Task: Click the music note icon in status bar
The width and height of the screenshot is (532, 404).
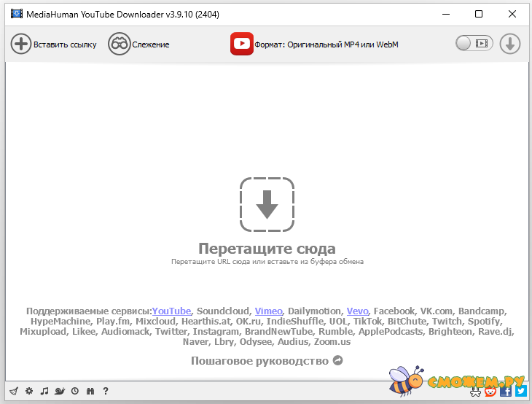Action: pos(44,391)
